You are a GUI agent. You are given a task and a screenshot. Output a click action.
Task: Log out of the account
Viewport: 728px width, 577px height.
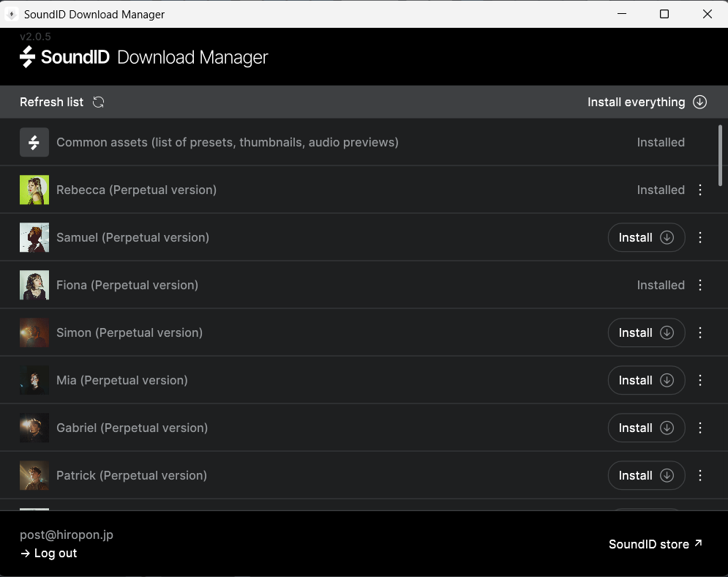[x=49, y=554]
